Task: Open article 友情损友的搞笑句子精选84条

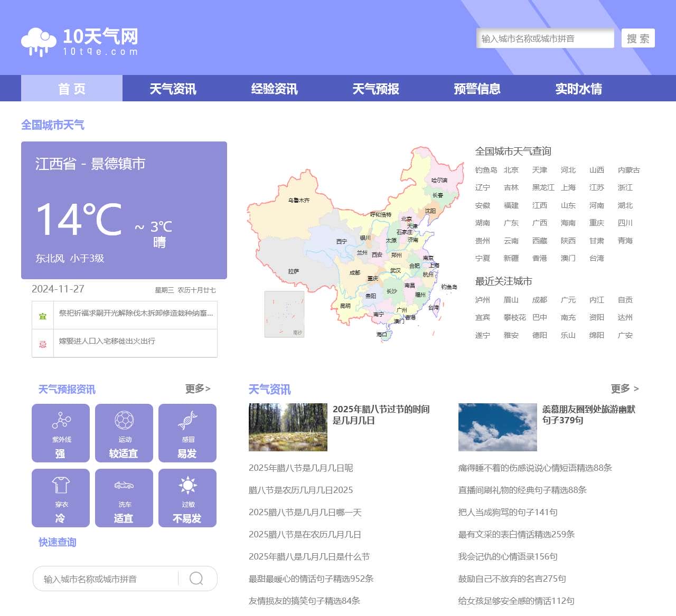Action: (305, 601)
